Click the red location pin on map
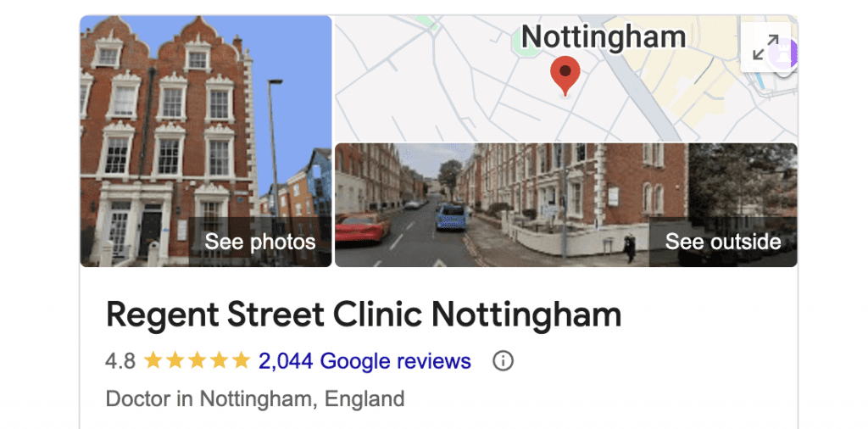The height and width of the screenshot is (429, 868). pos(565,76)
